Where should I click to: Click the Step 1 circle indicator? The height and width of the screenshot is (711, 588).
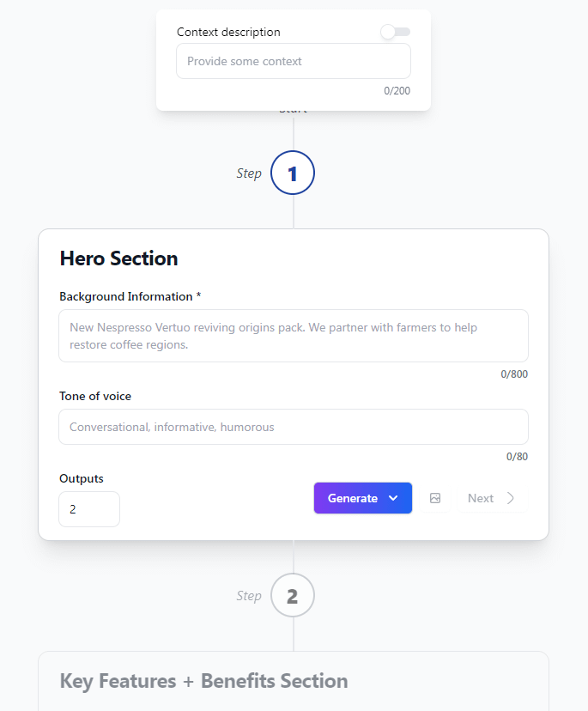coord(292,173)
